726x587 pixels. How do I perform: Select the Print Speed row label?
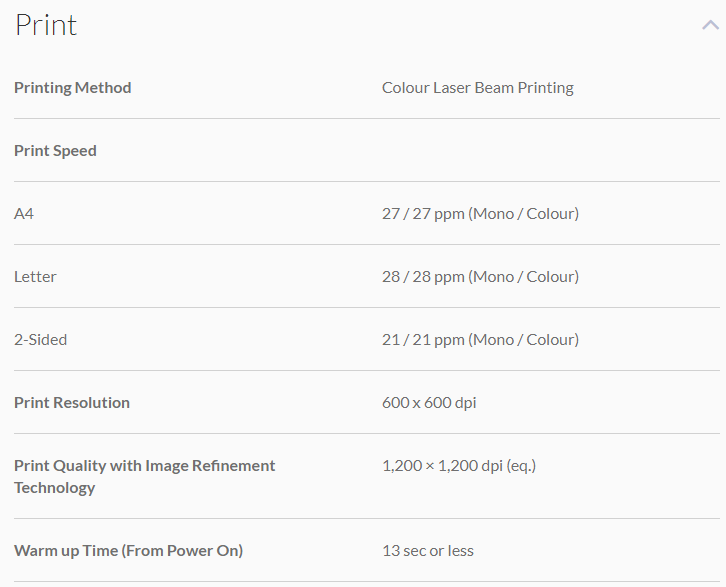[x=55, y=150]
